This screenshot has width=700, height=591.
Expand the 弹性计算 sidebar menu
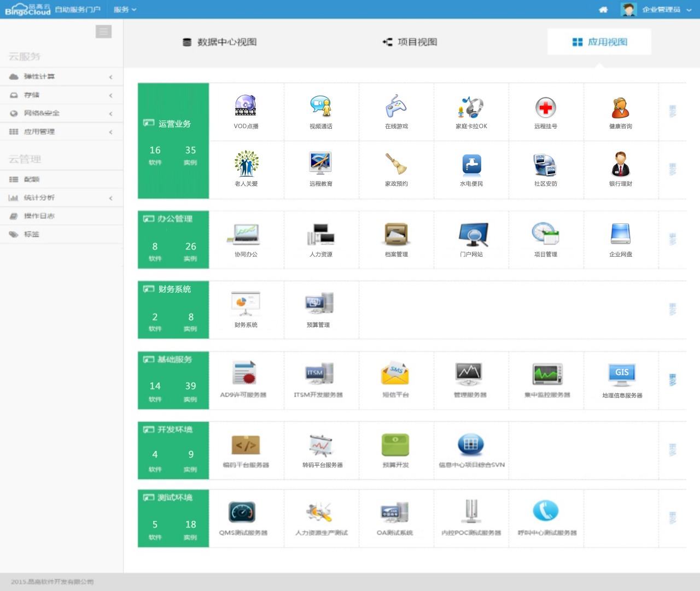tap(62, 77)
